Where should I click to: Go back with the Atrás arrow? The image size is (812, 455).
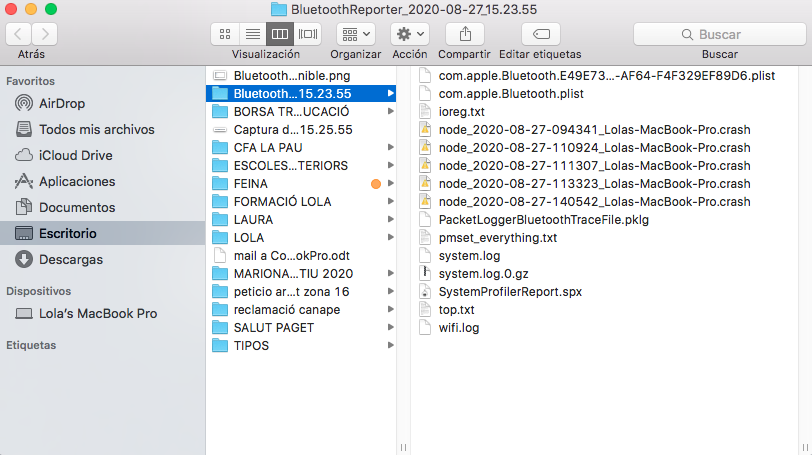pos(18,34)
